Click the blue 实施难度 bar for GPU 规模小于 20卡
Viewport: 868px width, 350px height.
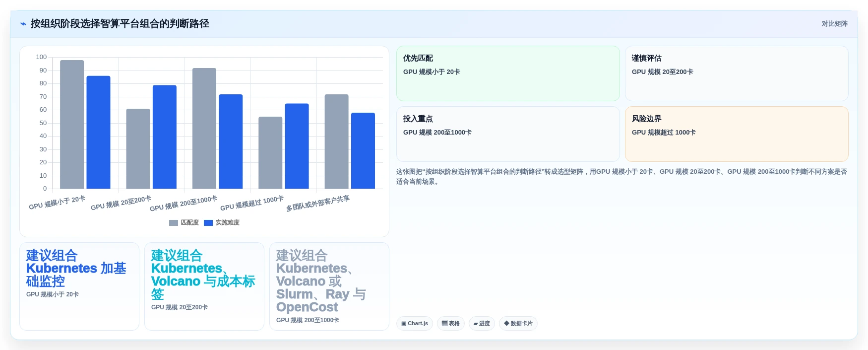[x=98, y=133]
